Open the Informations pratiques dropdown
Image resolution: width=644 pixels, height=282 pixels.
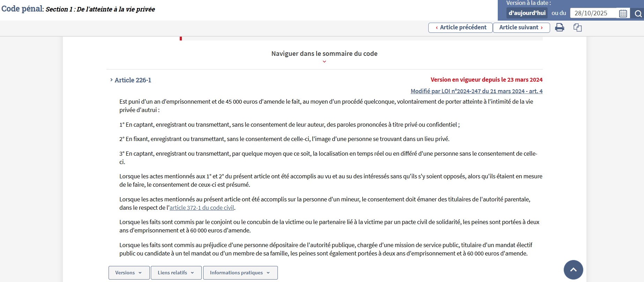(x=240, y=273)
